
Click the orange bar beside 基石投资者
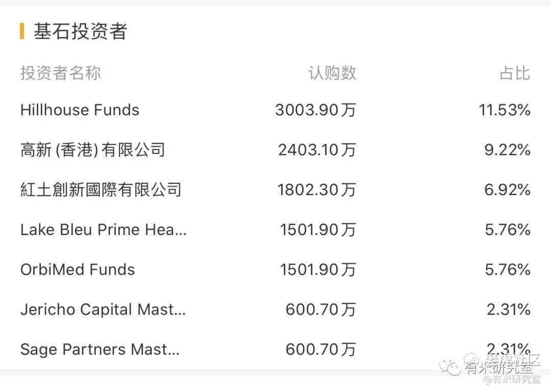22,31
